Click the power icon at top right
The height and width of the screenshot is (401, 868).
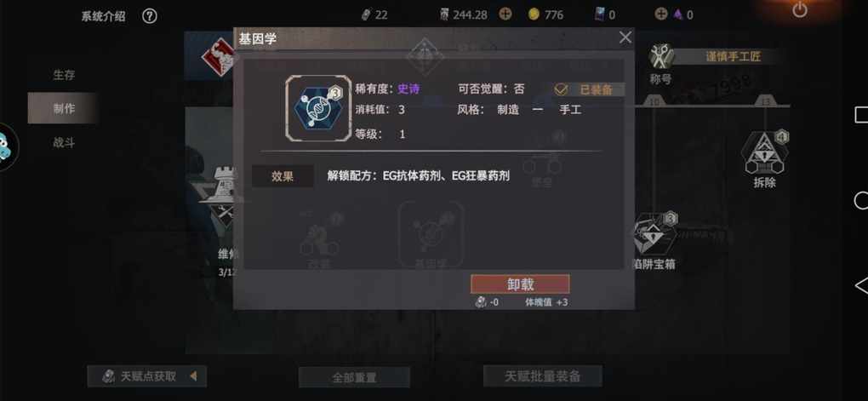pos(799,10)
